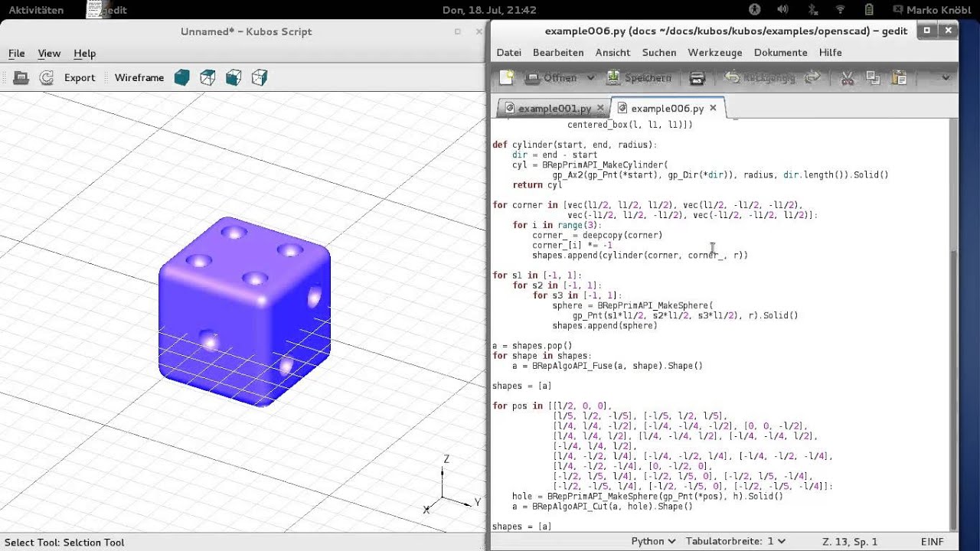
Task: Open the Suchen menu in gedit
Action: pyautogui.click(x=659, y=53)
